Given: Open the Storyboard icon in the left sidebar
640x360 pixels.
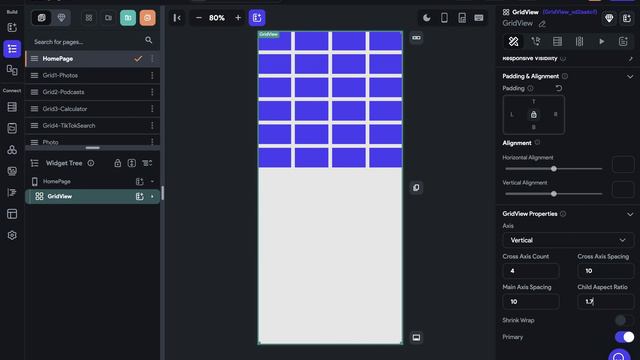Looking at the screenshot, I should [x=12, y=70].
